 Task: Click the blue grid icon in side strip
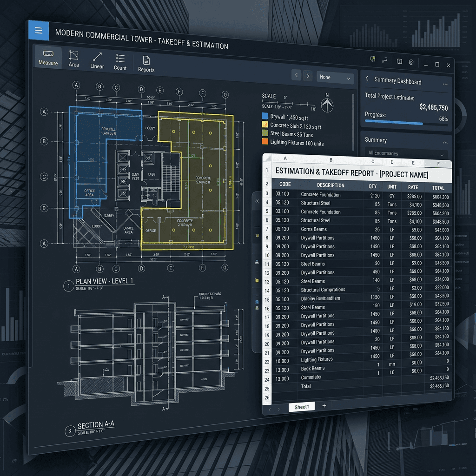(x=257, y=302)
